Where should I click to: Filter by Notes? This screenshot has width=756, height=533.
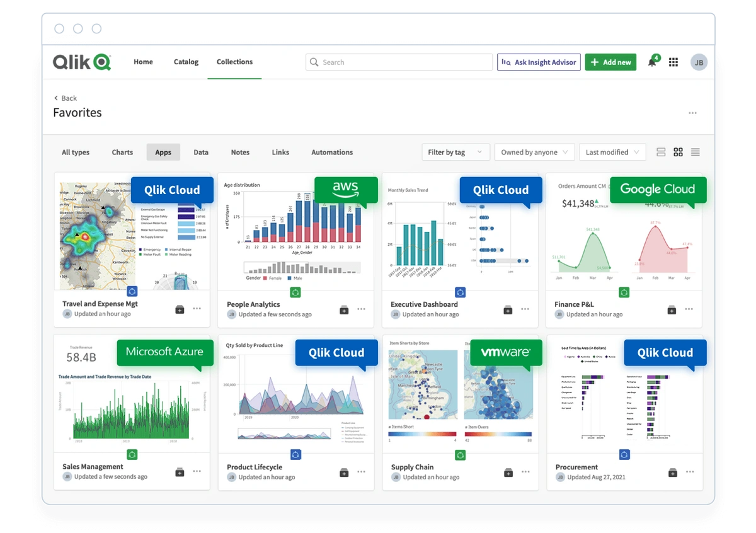[x=240, y=152]
